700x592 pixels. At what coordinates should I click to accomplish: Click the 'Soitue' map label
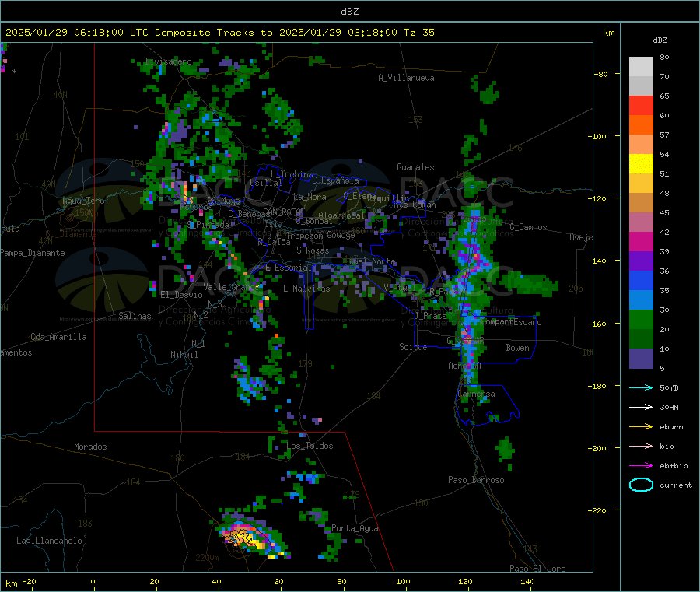coord(413,347)
